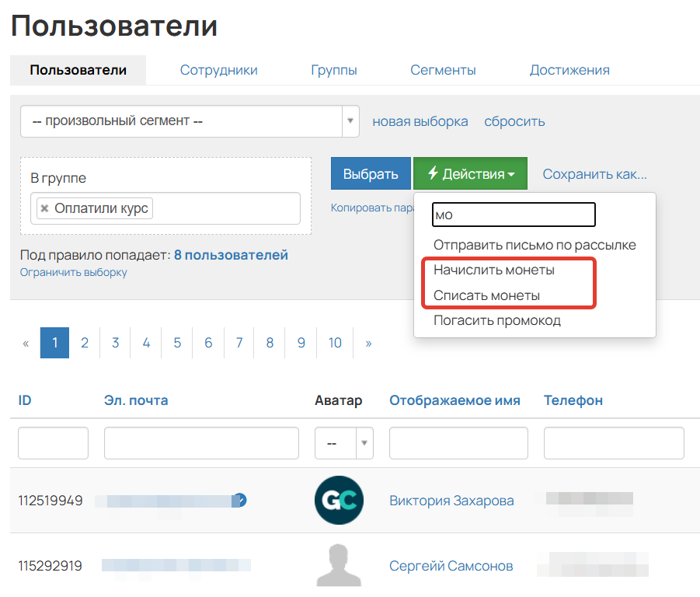Screen dimensions: 700x597
Task: Go to page 2
Action: (x=85, y=343)
